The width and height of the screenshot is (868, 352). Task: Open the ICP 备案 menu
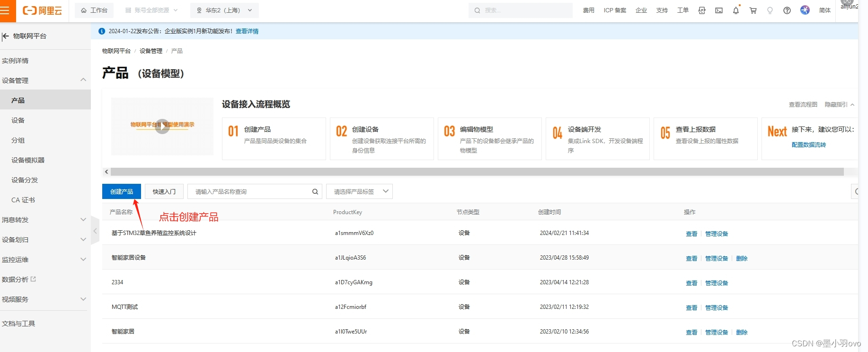(x=615, y=10)
